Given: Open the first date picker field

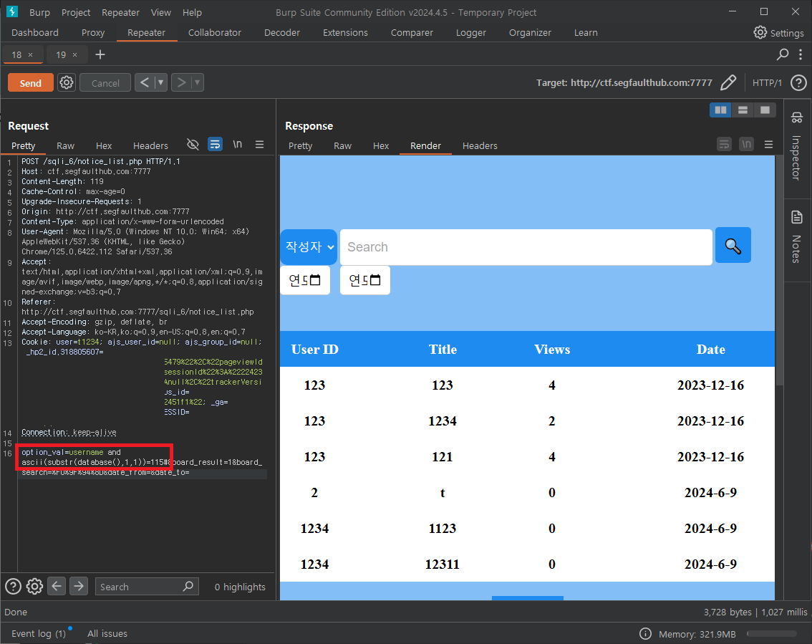Looking at the screenshot, I should click(x=305, y=280).
